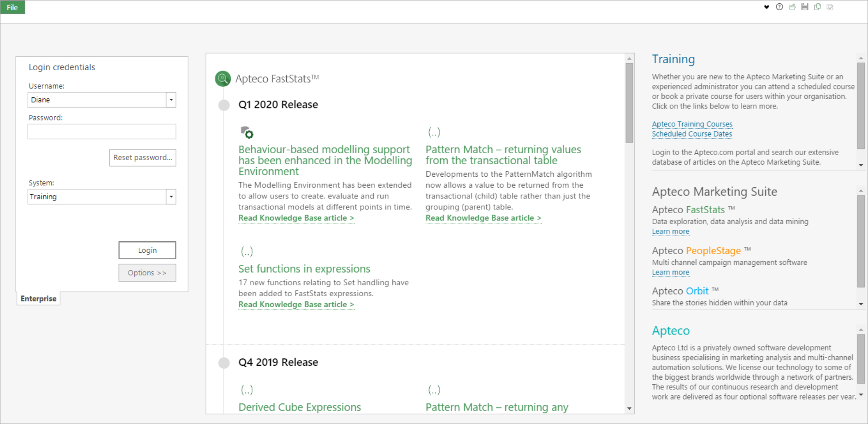Click the Login button

click(x=148, y=250)
